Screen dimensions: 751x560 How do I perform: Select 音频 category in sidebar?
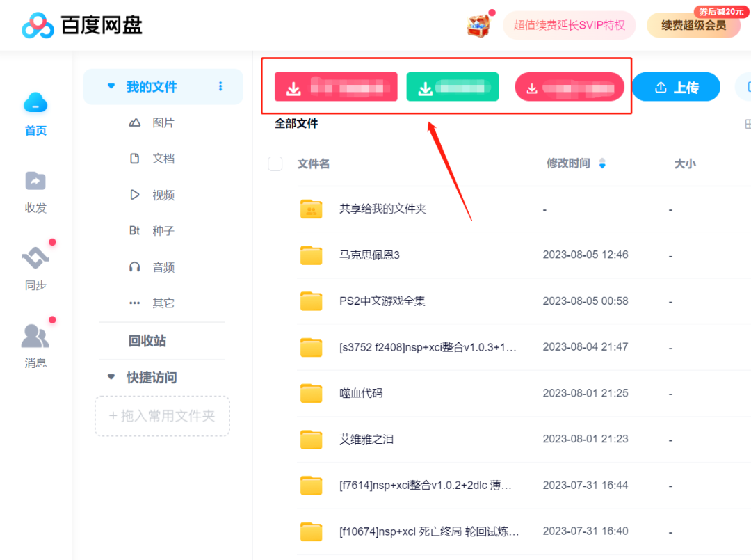(163, 267)
